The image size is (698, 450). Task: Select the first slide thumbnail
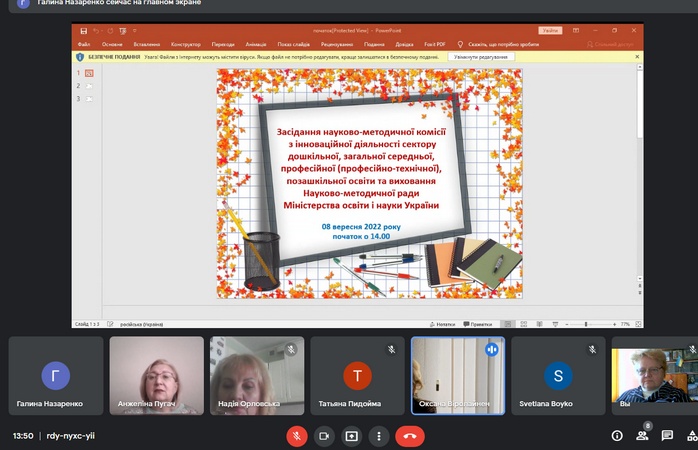point(89,73)
